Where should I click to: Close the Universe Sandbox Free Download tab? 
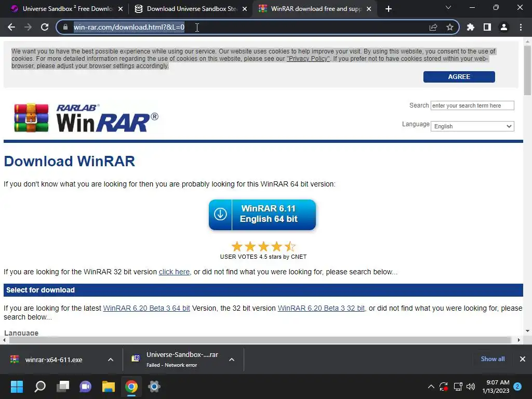pos(121,9)
